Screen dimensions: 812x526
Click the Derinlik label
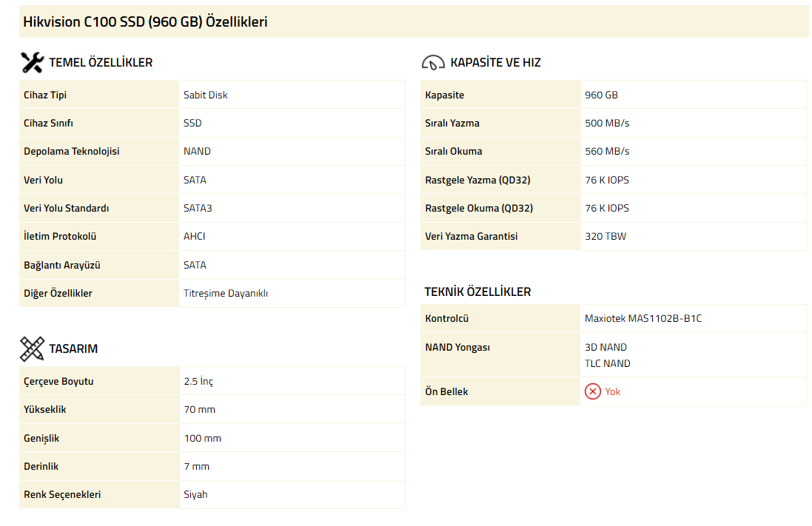[x=41, y=466]
